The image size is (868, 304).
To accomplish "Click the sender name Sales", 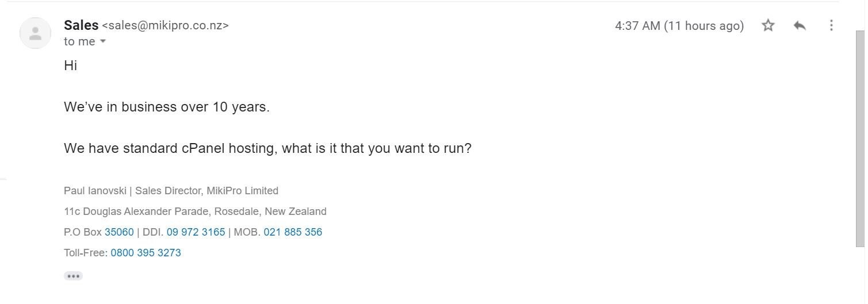I will coord(81,25).
